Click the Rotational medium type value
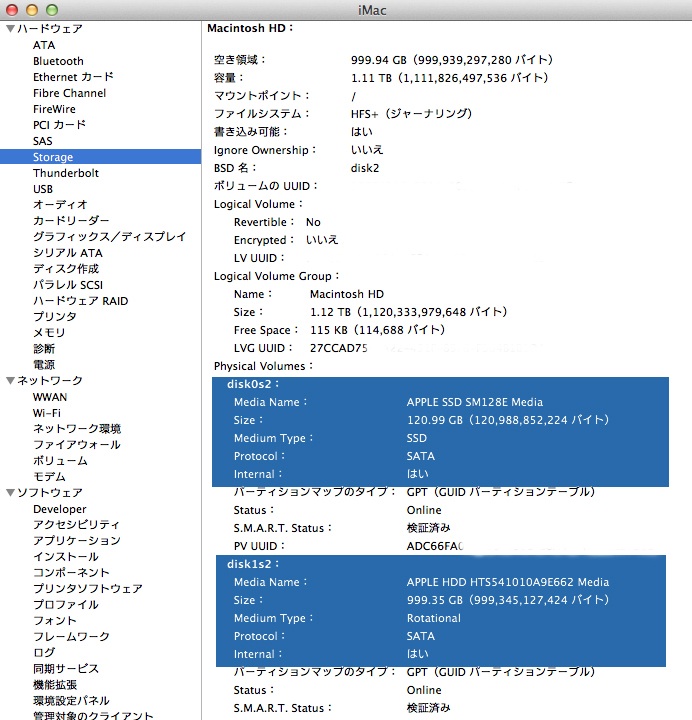Screen dimensions: 692x720 click(433, 618)
